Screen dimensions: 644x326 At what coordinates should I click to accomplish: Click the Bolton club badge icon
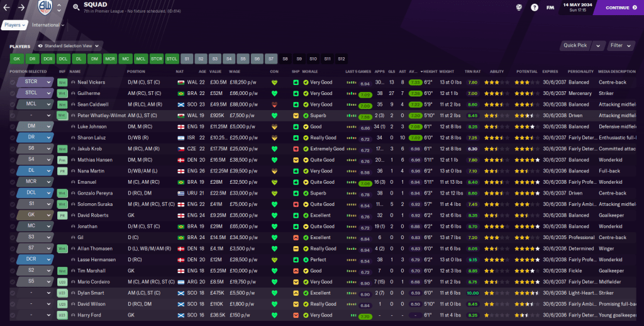[45, 8]
